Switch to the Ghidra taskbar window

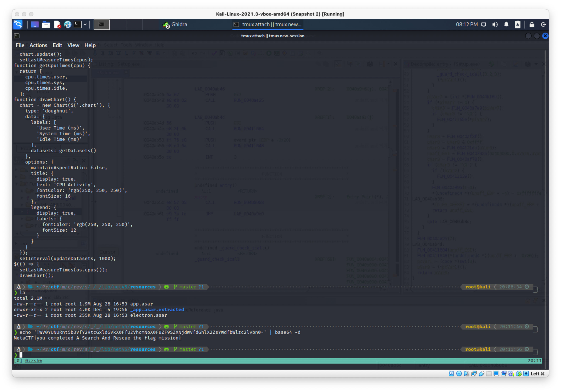pos(175,24)
